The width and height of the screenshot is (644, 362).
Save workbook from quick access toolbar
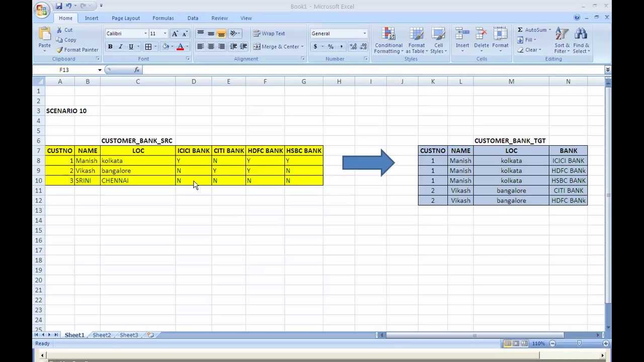[59, 6]
